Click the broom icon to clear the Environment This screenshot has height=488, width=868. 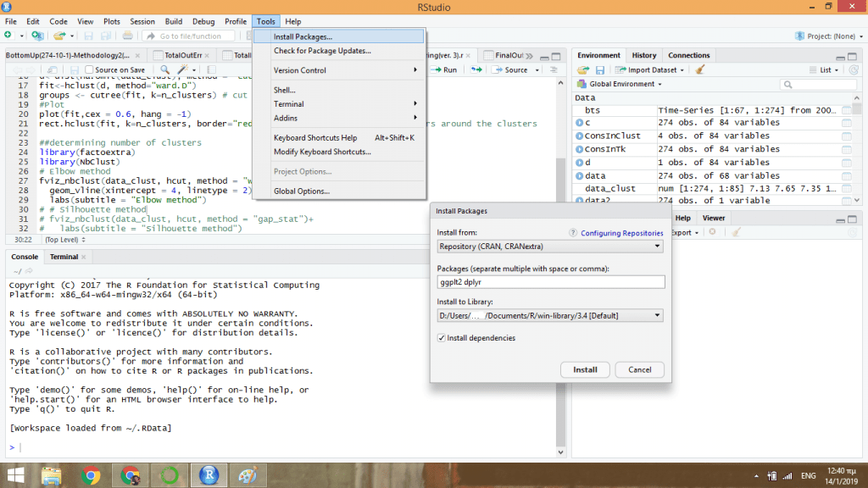701,69
